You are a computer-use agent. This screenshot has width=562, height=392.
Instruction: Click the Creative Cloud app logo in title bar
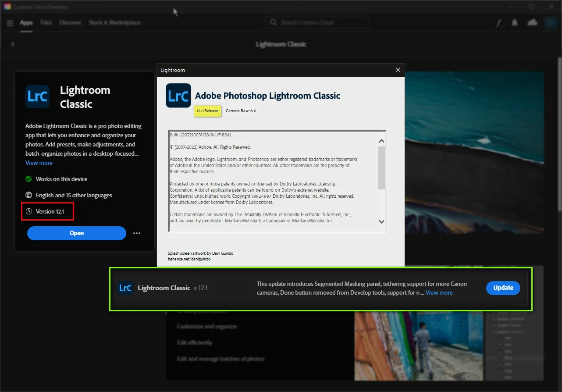coord(7,7)
